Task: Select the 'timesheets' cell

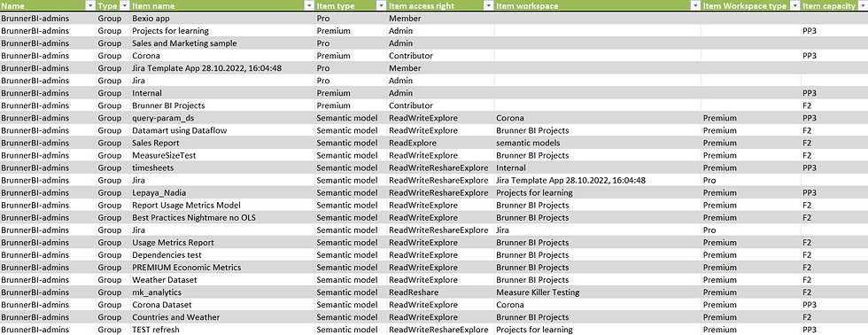Action: click(x=222, y=167)
